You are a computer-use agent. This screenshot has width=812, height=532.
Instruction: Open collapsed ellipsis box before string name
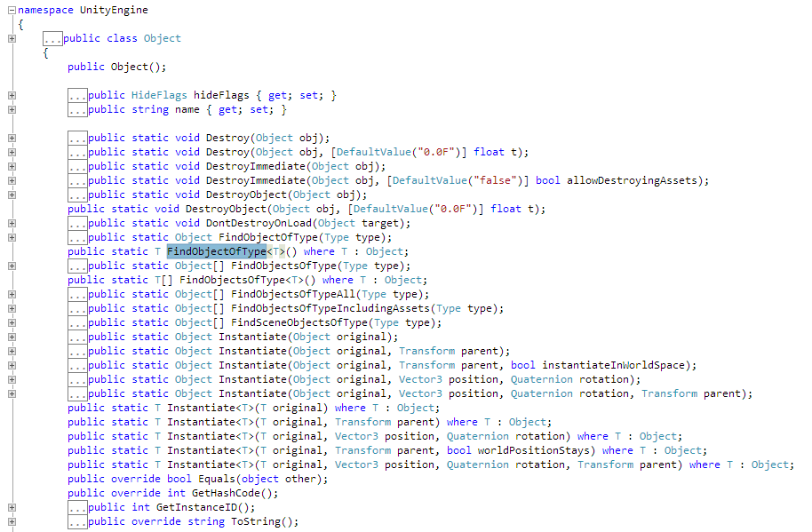(77, 110)
